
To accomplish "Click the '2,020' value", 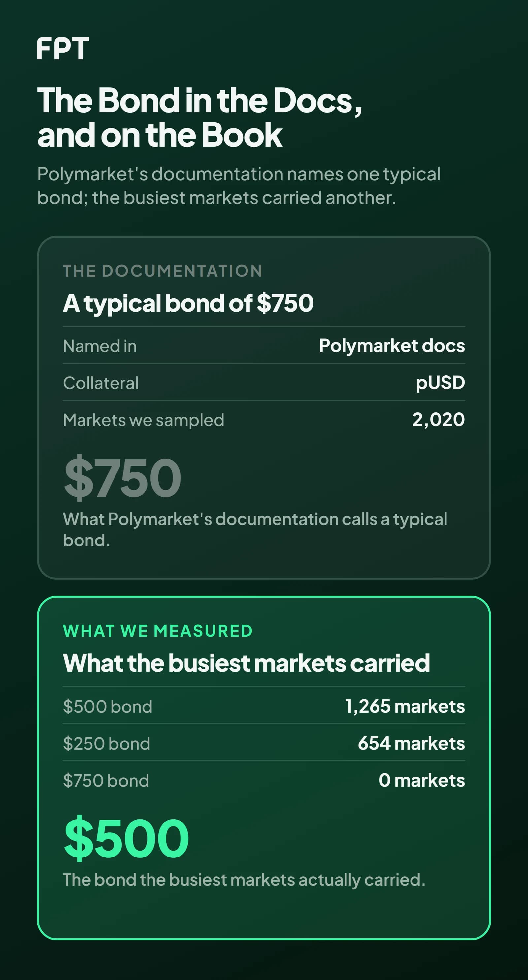I will pos(439,419).
